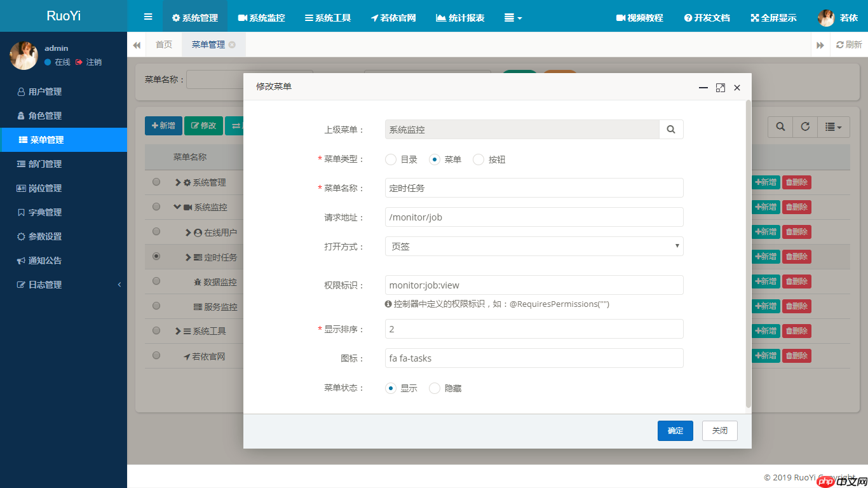The width and height of the screenshot is (868, 488).
Task: Select the 目录 menu type radio button
Action: coord(391,159)
